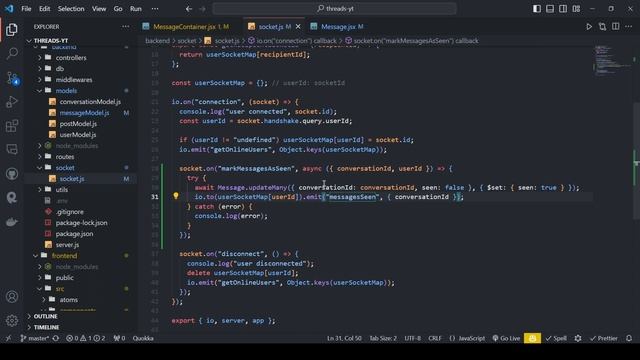The height and width of the screenshot is (360, 640).
Task: Open the Extensions view
Action: (x=12, y=126)
